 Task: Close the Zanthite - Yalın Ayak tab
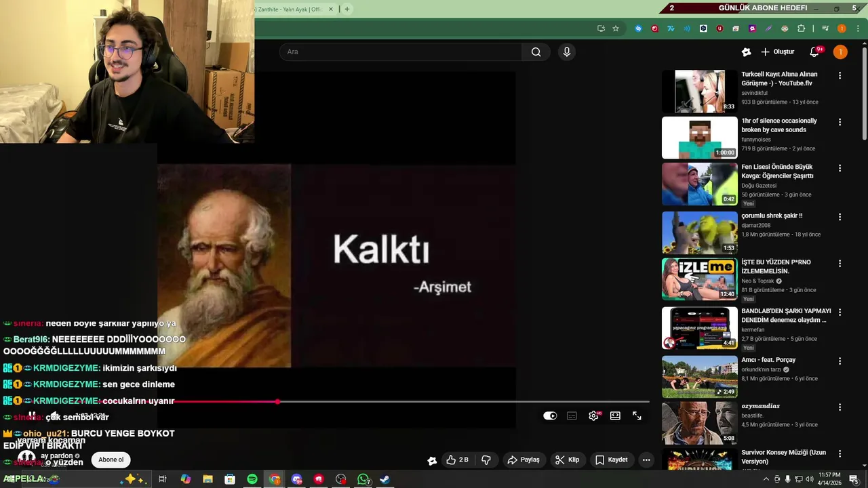click(331, 9)
